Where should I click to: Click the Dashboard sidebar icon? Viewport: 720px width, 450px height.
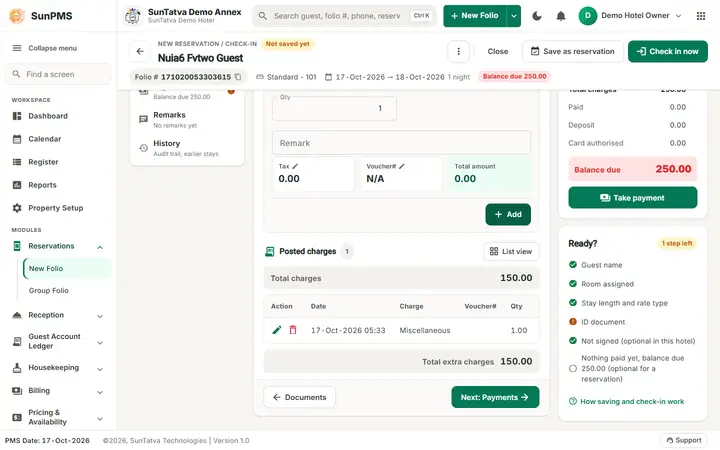17,116
